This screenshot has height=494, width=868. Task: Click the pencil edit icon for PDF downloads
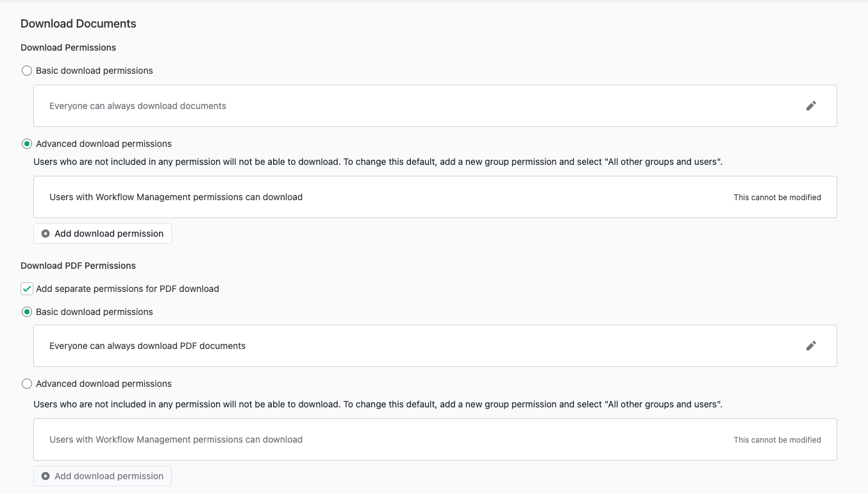click(x=811, y=346)
